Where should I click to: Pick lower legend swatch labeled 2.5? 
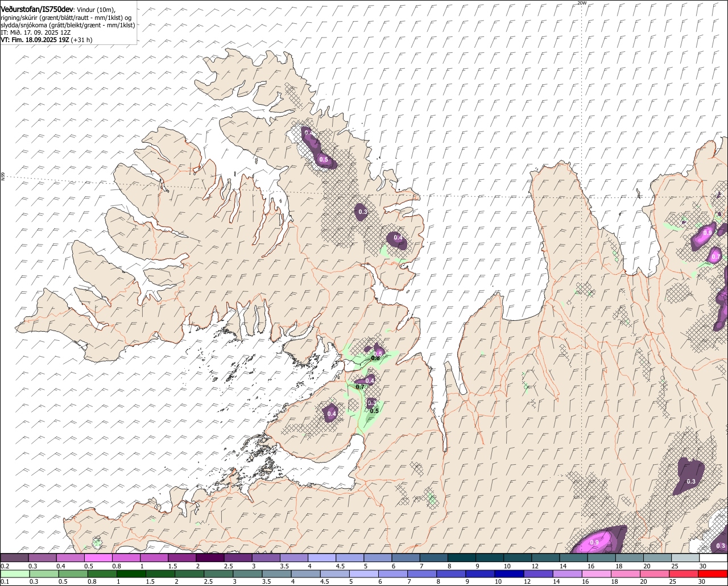tap(218, 573)
